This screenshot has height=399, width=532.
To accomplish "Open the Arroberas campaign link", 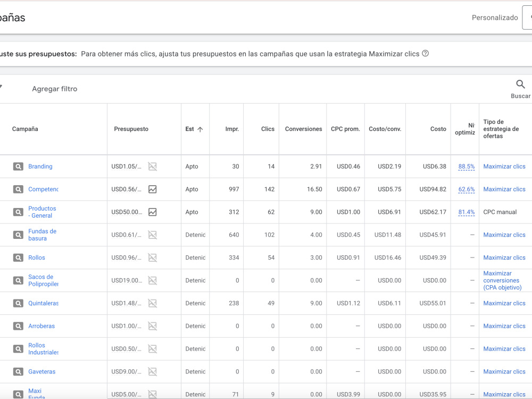I will (41, 326).
